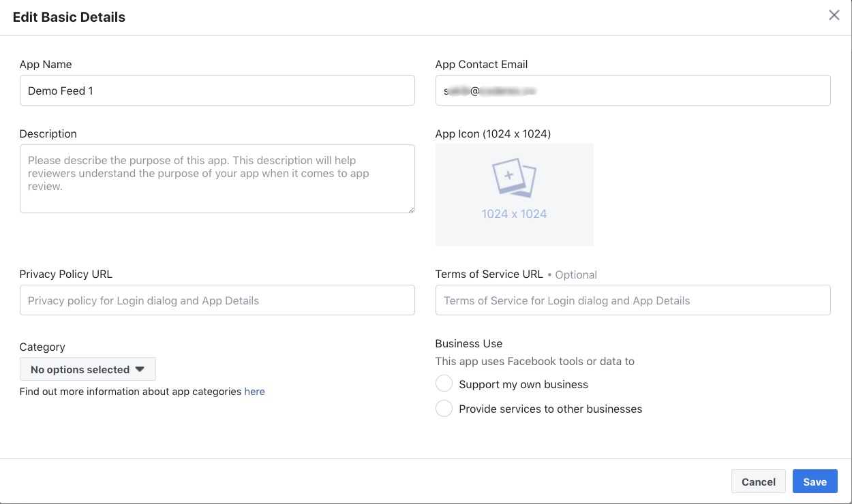
Task: Focus the Terms of Service URL input
Action: coord(633,300)
